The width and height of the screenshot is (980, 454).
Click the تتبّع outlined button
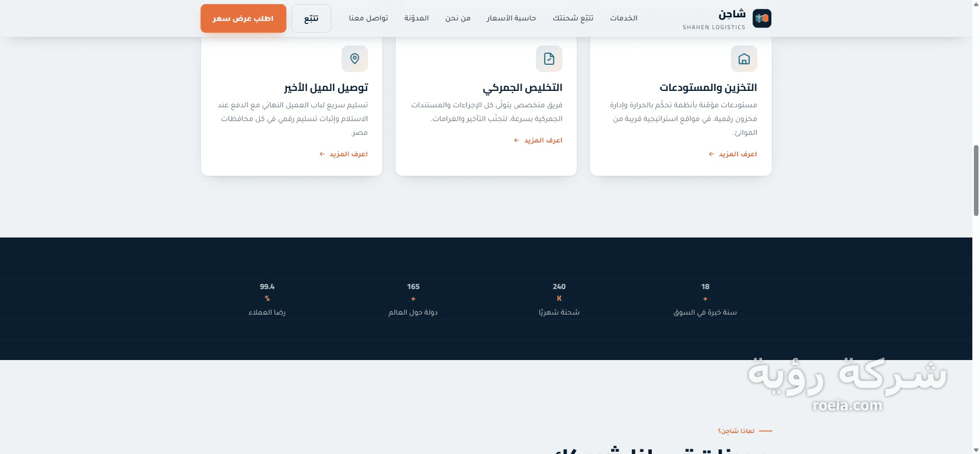[x=311, y=18]
